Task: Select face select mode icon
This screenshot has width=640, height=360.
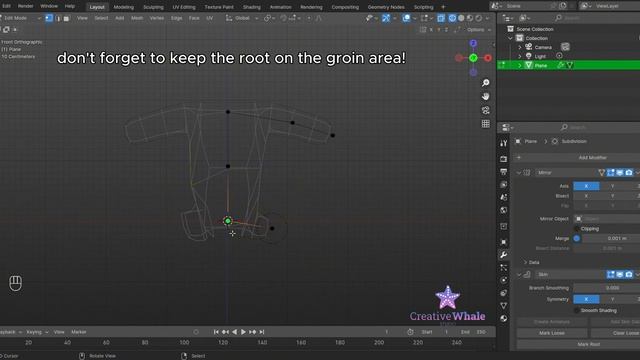Action: pyautogui.click(x=67, y=18)
